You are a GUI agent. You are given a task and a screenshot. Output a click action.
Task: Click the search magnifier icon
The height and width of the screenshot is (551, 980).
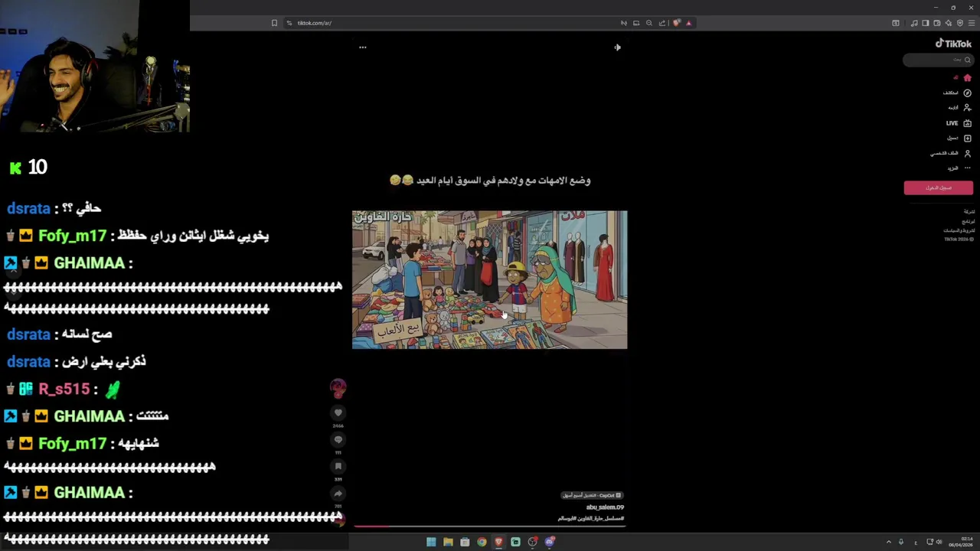click(x=967, y=60)
